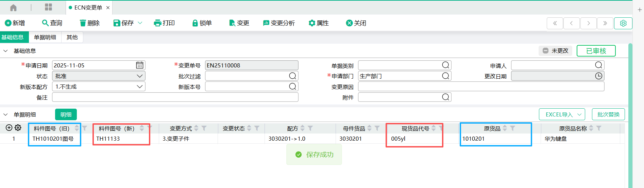
Task: Open the grid apps menu icon
Action: (x=48, y=7)
